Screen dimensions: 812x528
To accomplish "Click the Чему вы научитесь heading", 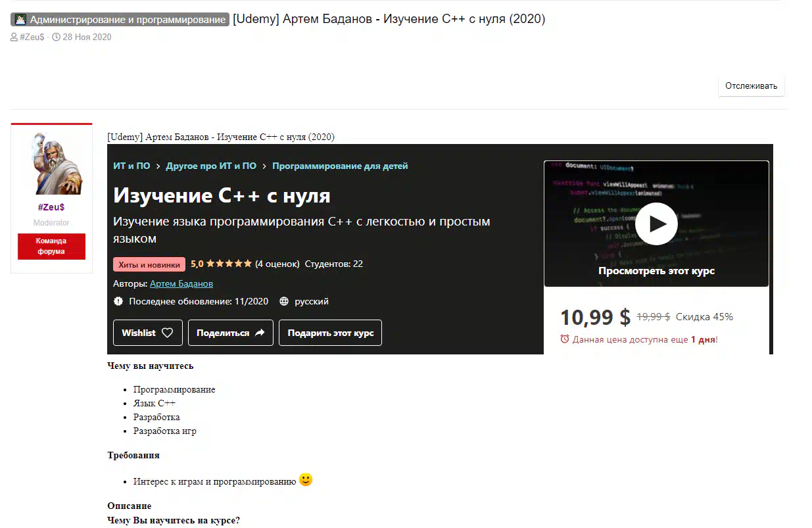I will coord(151,366).
